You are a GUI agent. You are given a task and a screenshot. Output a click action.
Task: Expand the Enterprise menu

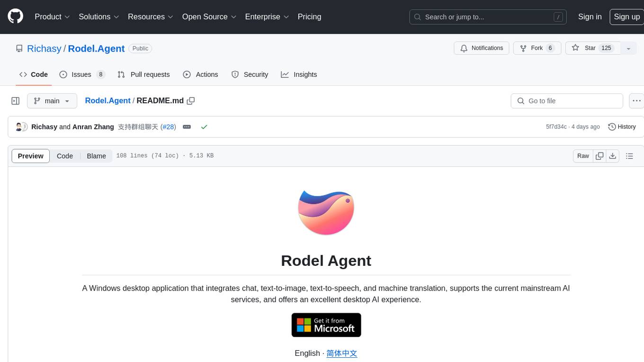coord(267,17)
